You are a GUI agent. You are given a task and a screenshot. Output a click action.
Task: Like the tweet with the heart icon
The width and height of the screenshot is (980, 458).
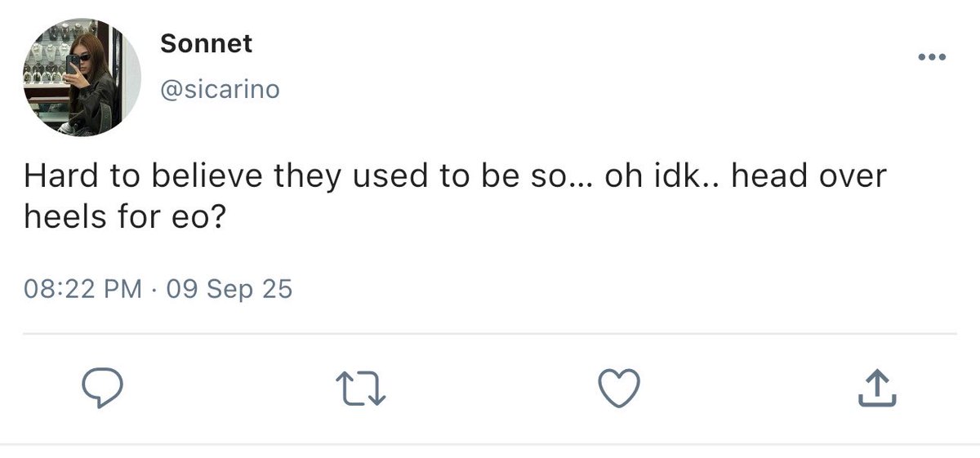click(619, 388)
